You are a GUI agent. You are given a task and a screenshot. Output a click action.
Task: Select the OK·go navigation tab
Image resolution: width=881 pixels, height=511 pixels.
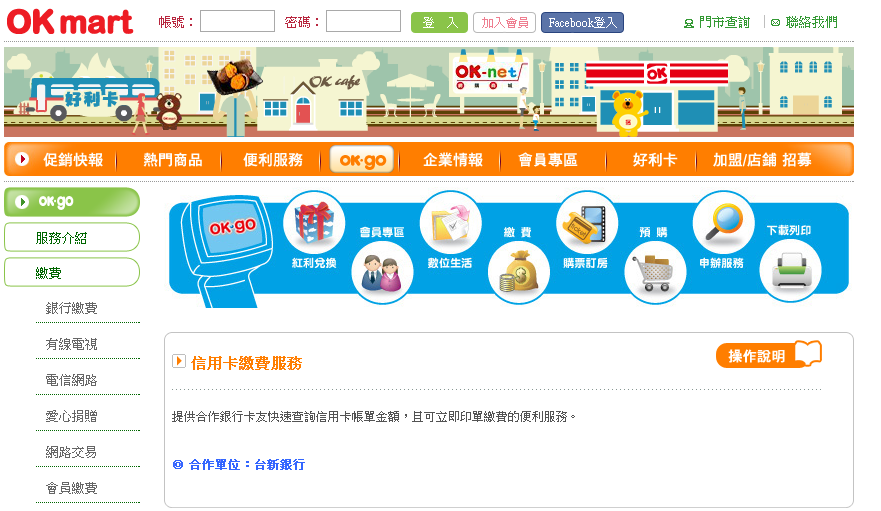(x=362, y=160)
